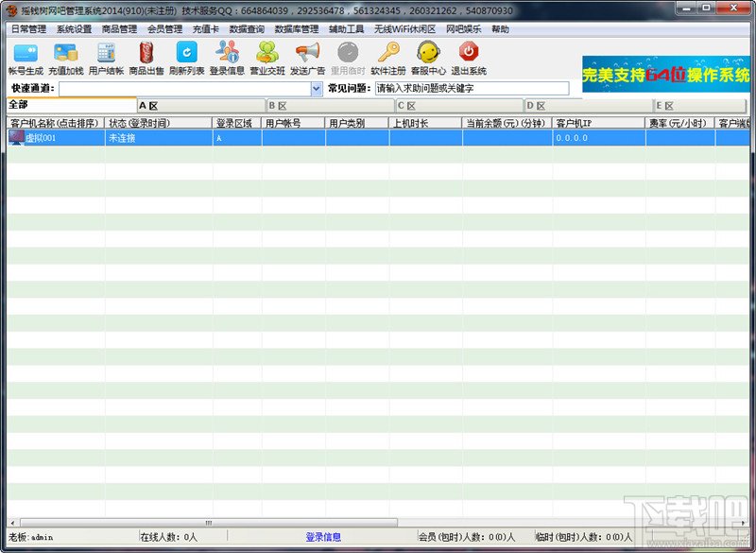The width and height of the screenshot is (756, 553).
Task: Open 用户结帐 checkout calculator icon
Action: 106,53
